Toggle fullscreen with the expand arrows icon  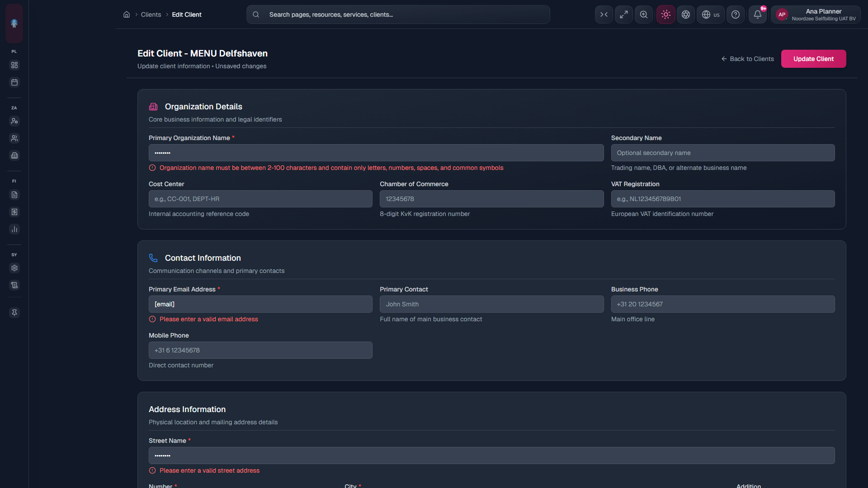[x=624, y=14]
